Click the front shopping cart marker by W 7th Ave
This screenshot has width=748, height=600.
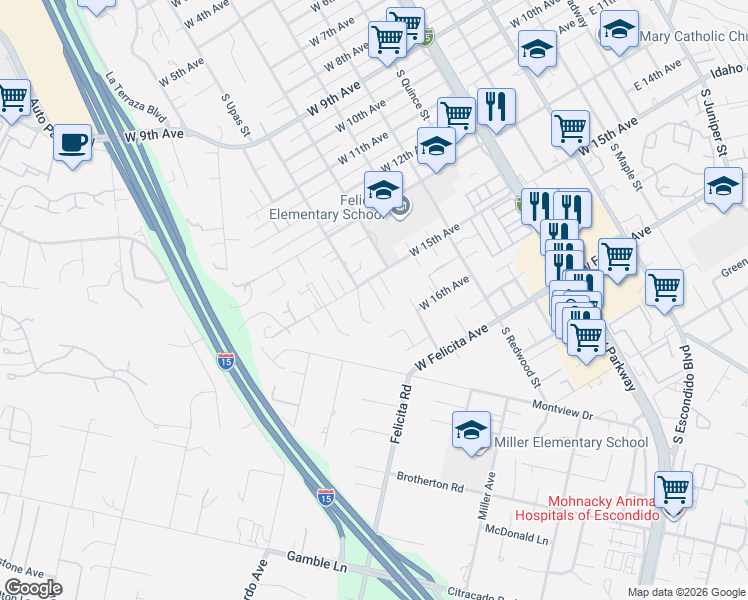coord(387,41)
